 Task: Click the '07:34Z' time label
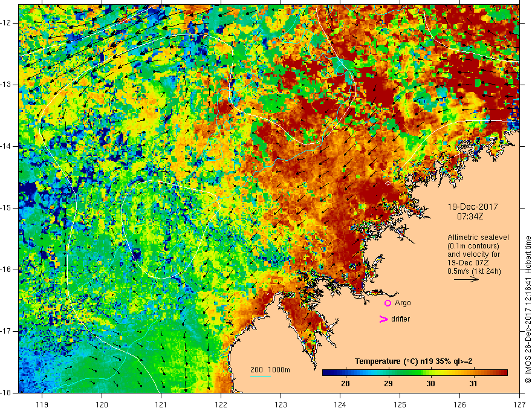pyautogui.click(x=470, y=216)
